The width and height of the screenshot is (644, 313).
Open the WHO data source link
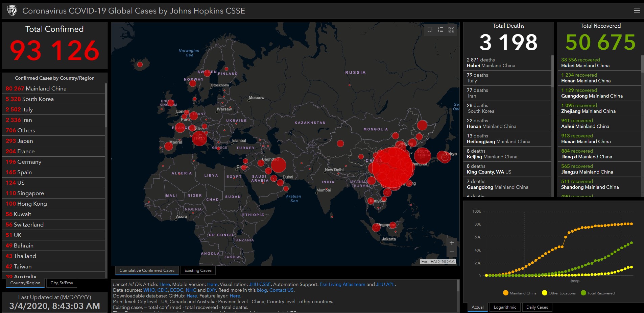(x=149, y=290)
